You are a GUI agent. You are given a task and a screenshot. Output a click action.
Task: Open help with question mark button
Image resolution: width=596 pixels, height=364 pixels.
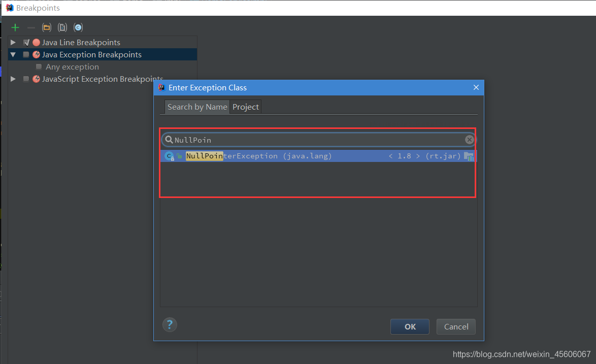170,325
